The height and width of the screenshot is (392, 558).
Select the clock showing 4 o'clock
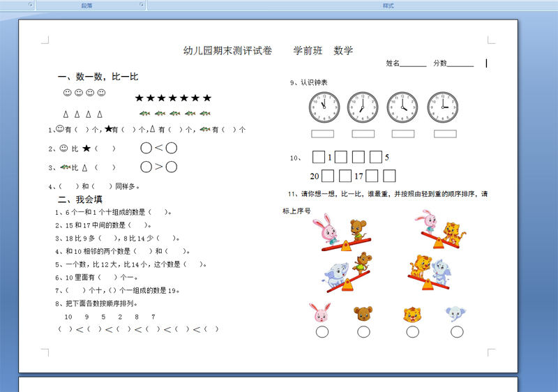(402, 107)
